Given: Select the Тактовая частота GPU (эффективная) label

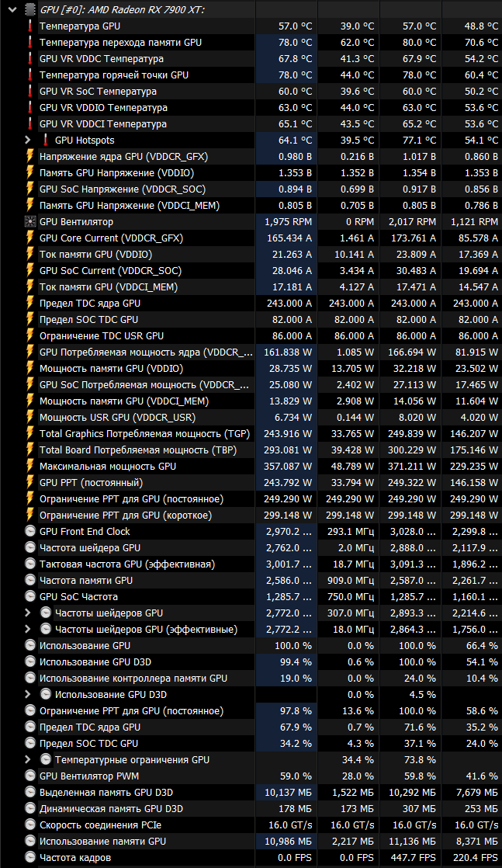Looking at the screenshot, I should pyautogui.click(x=127, y=564).
